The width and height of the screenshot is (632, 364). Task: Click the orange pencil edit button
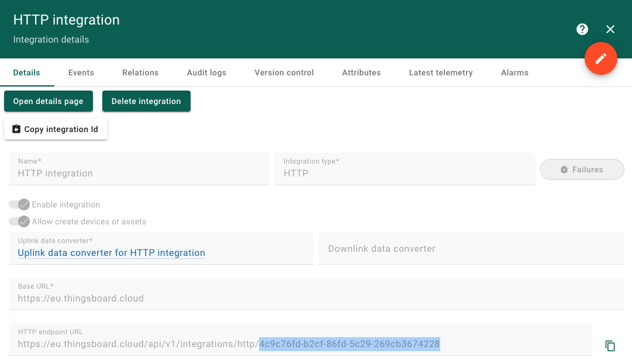[x=601, y=58]
